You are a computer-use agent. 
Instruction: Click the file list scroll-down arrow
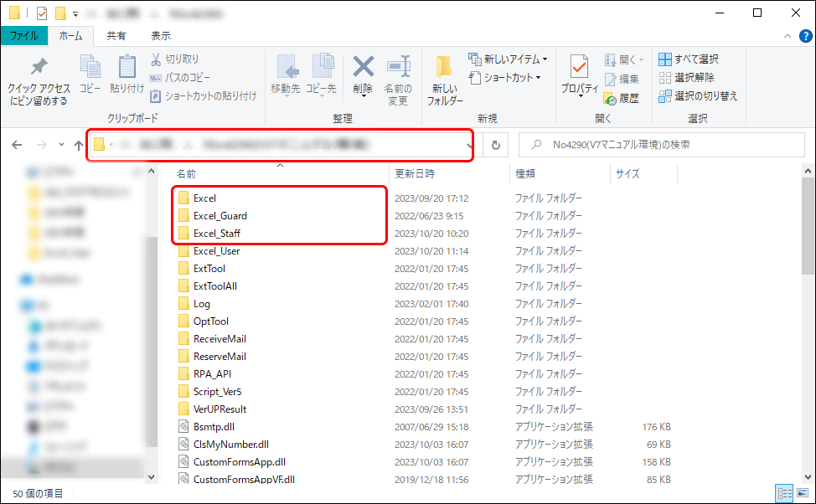click(808, 477)
